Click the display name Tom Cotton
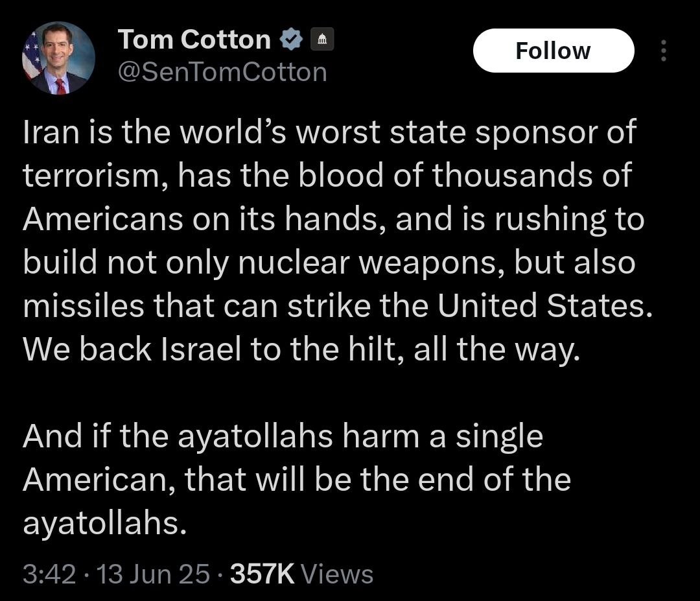Screen dimensions: 700x601 pyautogui.click(x=194, y=40)
